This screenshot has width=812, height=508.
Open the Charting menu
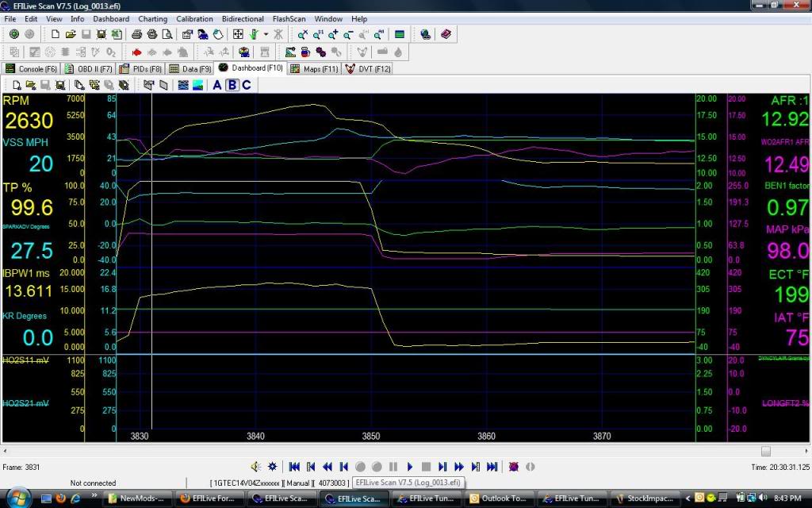point(153,19)
